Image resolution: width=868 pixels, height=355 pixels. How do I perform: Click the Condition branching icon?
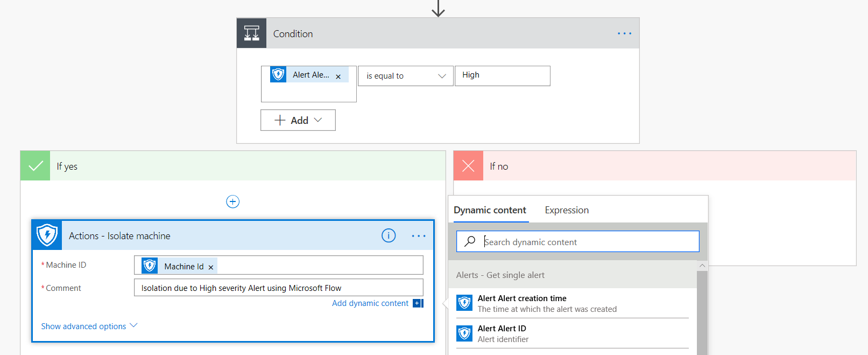point(251,33)
